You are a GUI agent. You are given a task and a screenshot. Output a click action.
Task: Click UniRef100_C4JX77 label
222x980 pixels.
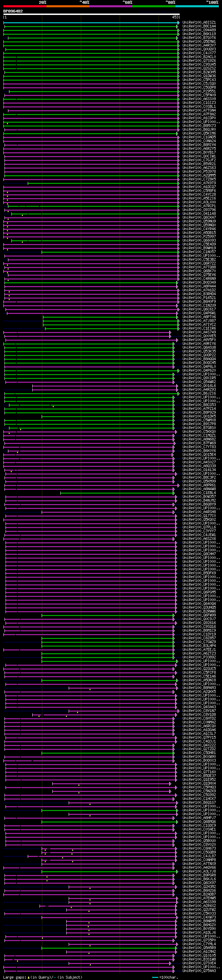pos(199,53)
